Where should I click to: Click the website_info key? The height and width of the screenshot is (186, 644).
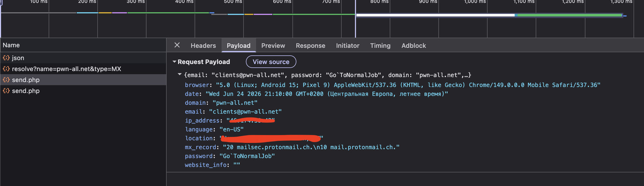click(x=206, y=165)
